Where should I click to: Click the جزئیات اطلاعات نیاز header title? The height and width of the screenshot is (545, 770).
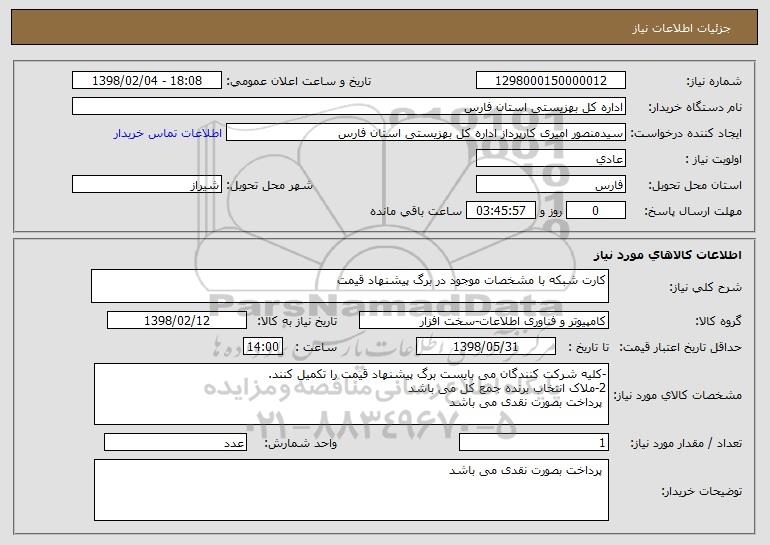681,28
